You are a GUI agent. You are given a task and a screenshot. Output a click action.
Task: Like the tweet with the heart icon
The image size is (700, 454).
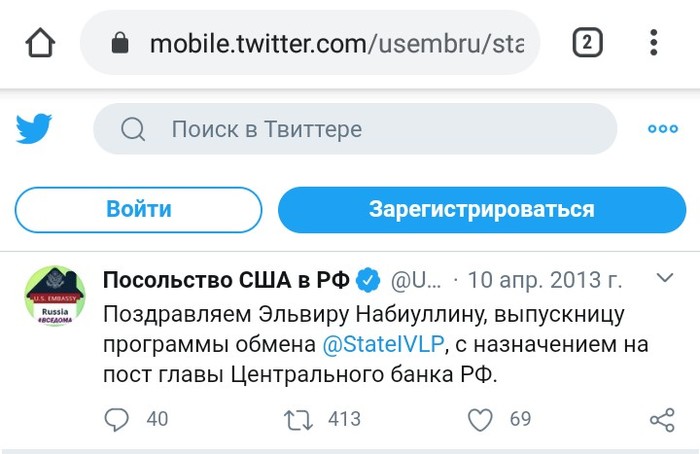pyautogui.click(x=482, y=419)
